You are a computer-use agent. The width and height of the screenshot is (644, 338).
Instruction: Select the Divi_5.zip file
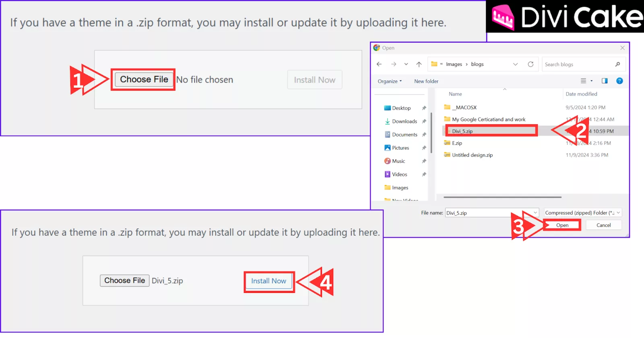pos(491,131)
